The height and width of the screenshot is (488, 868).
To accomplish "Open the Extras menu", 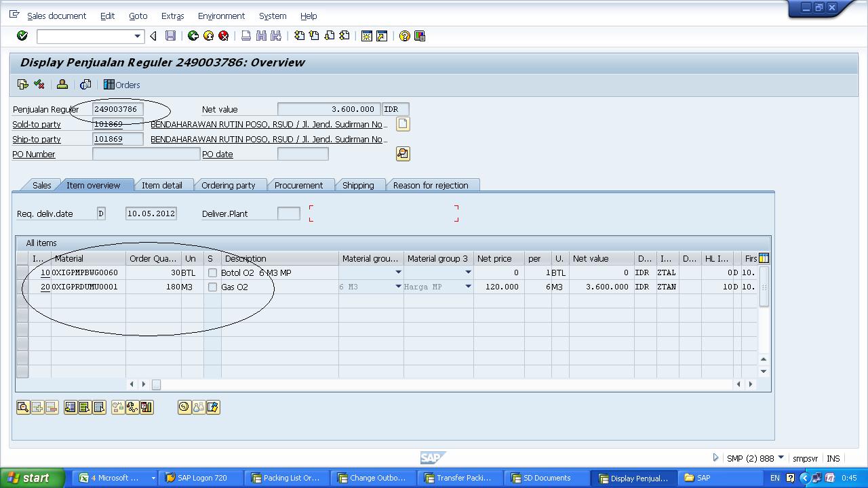I will click(x=172, y=16).
